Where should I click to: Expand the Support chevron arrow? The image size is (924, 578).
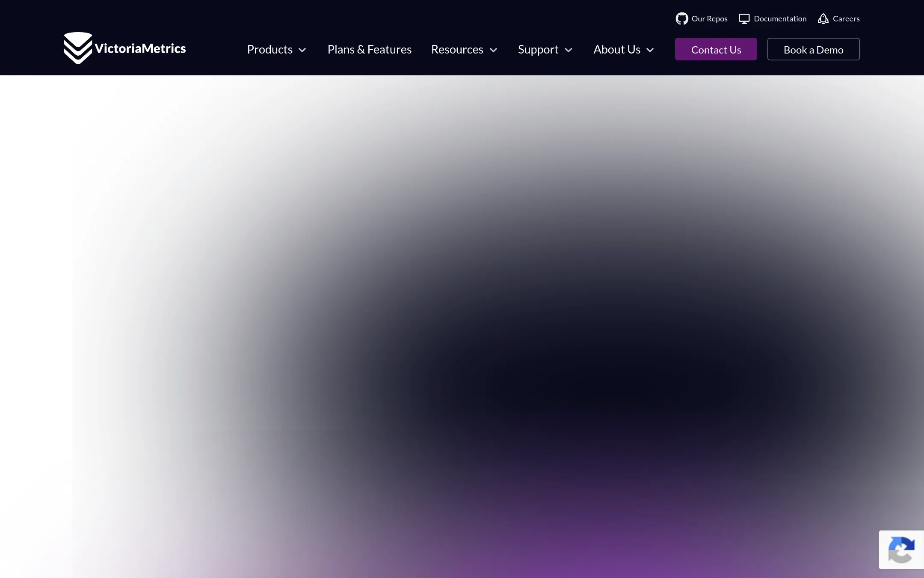point(569,50)
